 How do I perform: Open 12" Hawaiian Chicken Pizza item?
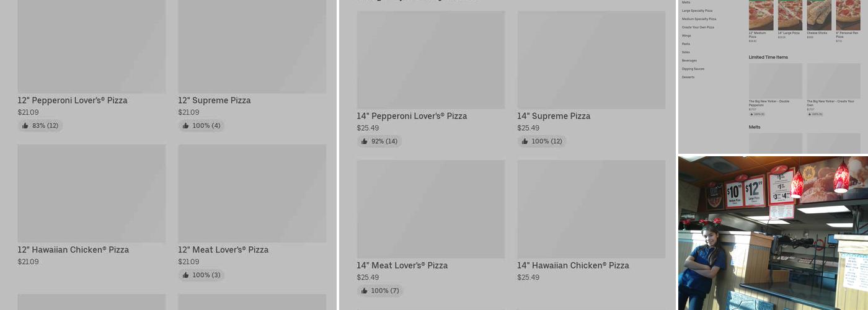tap(73, 250)
